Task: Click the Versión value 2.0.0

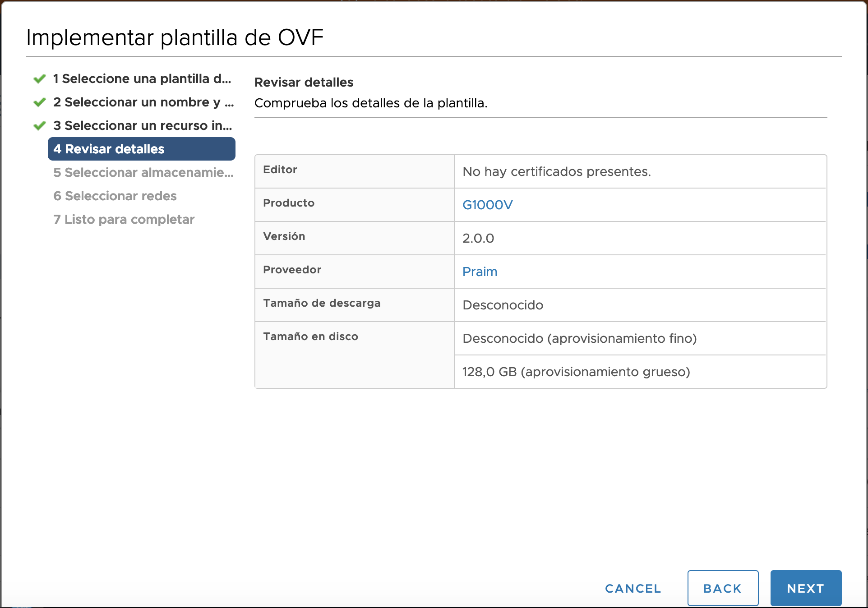Action: click(x=478, y=239)
